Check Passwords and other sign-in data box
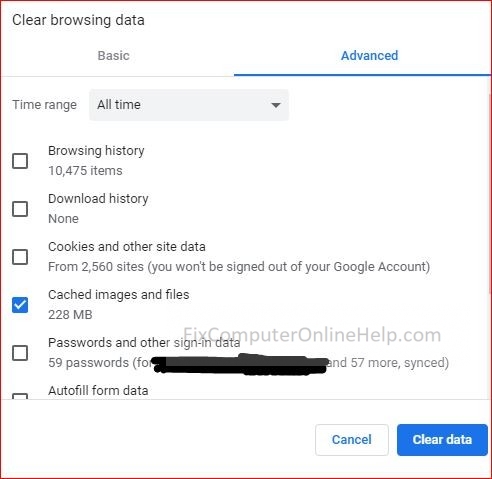The height and width of the screenshot is (479, 492). tap(20, 353)
